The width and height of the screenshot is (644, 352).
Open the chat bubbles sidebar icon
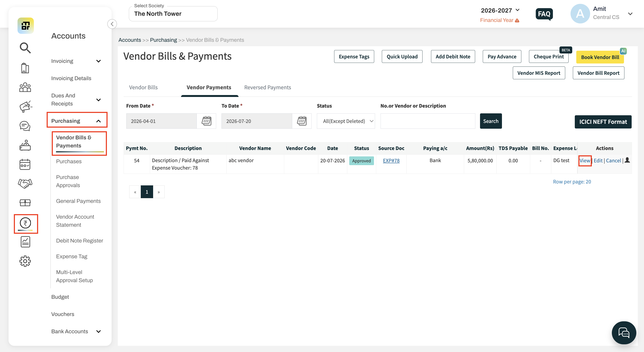pyautogui.click(x=25, y=126)
